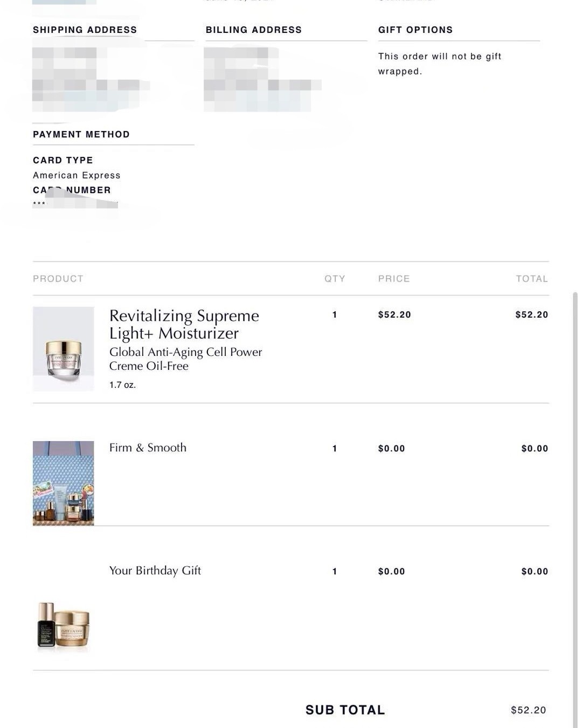Select the Gift Options heading
The image size is (582, 728).
tap(415, 30)
